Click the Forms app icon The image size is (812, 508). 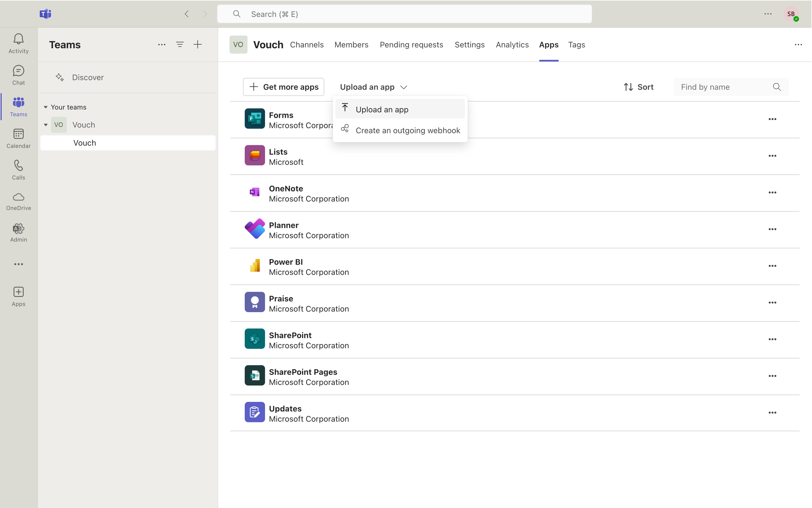coord(255,119)
